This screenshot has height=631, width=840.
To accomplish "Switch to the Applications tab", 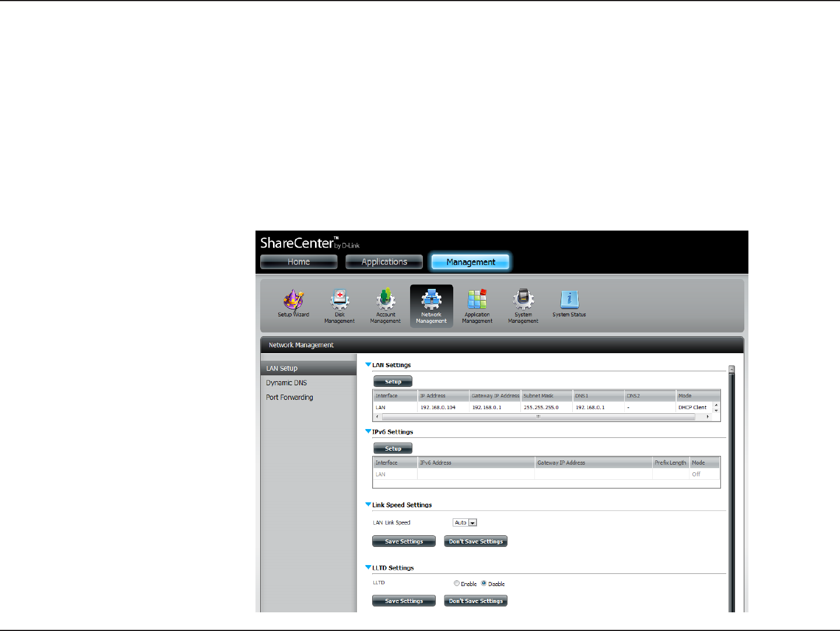I will pyautogui.click(x=384, y=262).
